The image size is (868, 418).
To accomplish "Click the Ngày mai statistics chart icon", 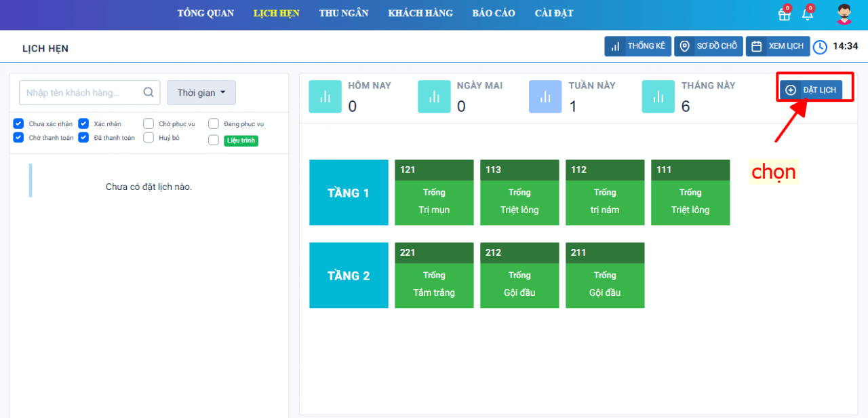I will tap(434, 96).
